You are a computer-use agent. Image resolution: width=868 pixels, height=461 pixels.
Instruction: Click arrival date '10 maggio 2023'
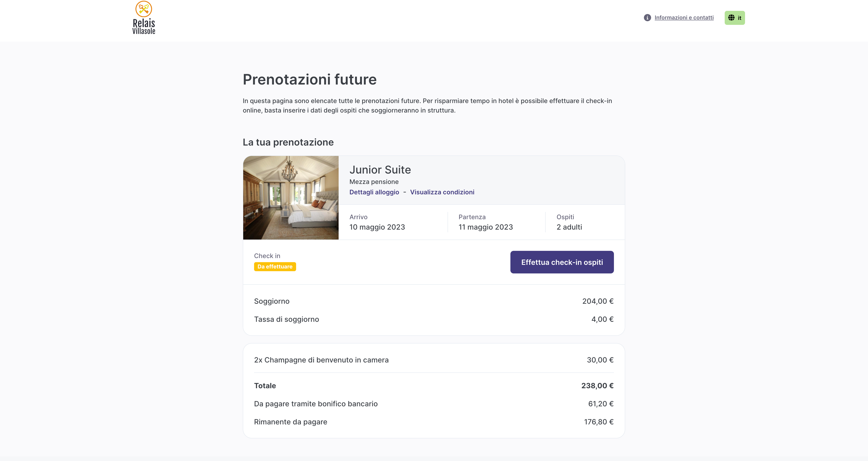[377, 227]
